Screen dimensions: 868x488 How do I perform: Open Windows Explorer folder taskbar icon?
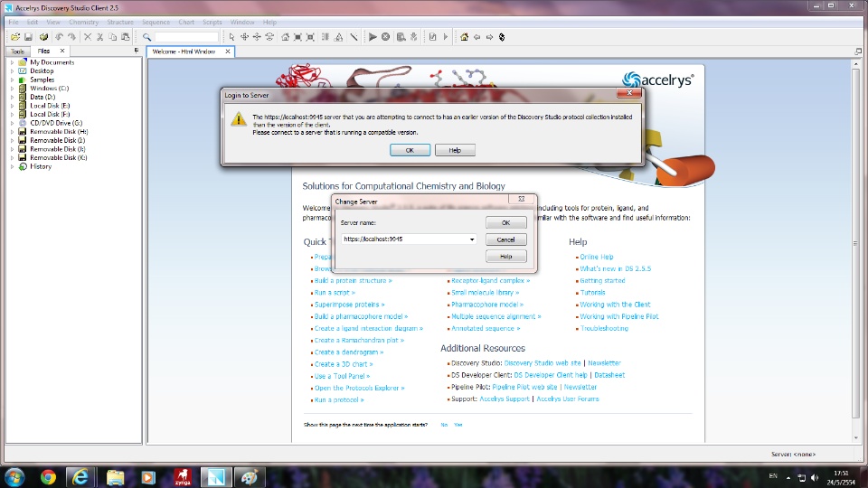coord(115,477)
